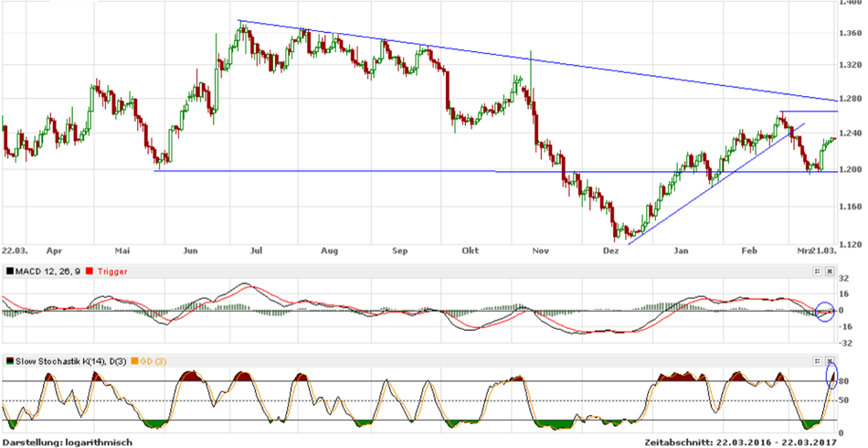Click the 'MACD 12, 26, 9' label

pos(49,272)
